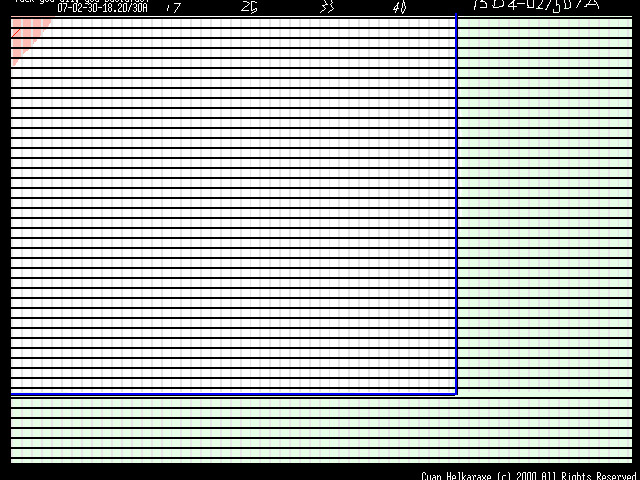The image size is (640, 480).
Task: Click the Cuan Helkaraxe copyright notice
Action: pos(529,476)
